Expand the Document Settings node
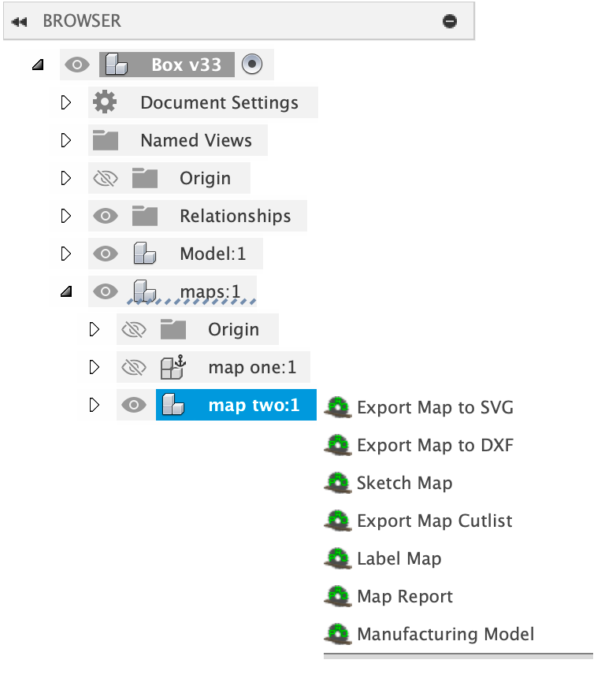Screen dimensions: 616x682 click(x=66, y=102)
